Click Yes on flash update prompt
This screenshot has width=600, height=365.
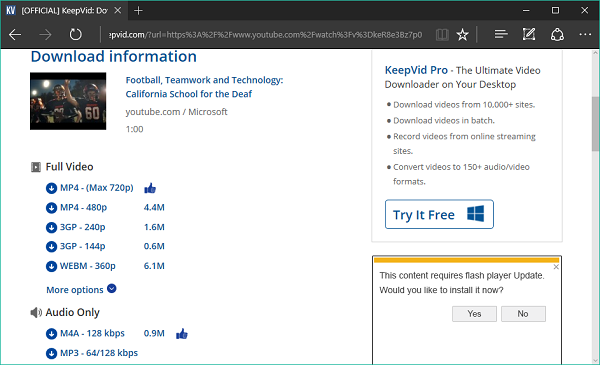474,314
